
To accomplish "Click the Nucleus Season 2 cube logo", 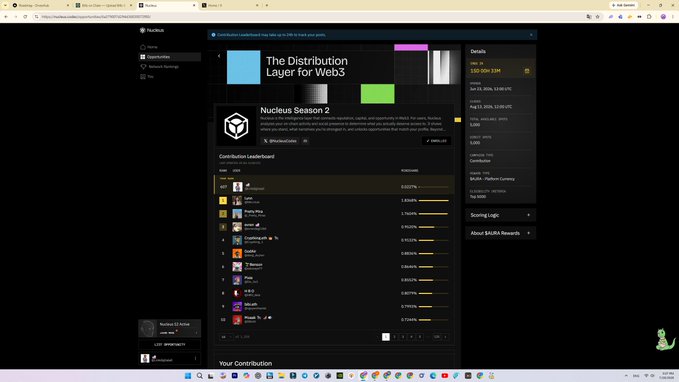I will point(236,126).
